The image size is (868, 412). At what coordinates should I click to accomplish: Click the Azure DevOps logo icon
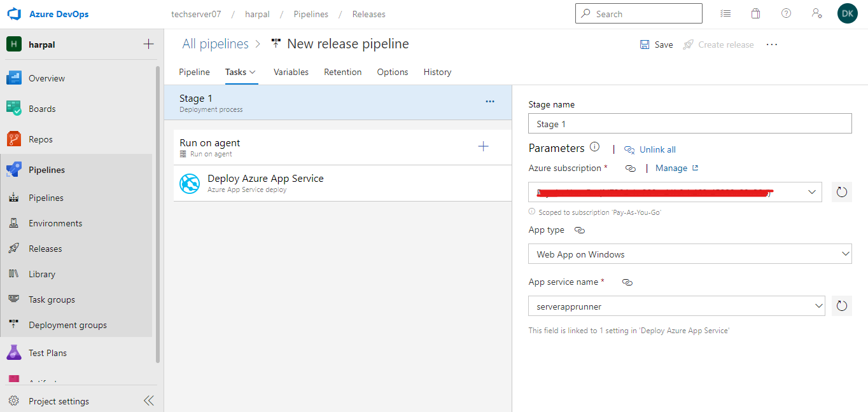pyautogui.click(x=14, y=14)
